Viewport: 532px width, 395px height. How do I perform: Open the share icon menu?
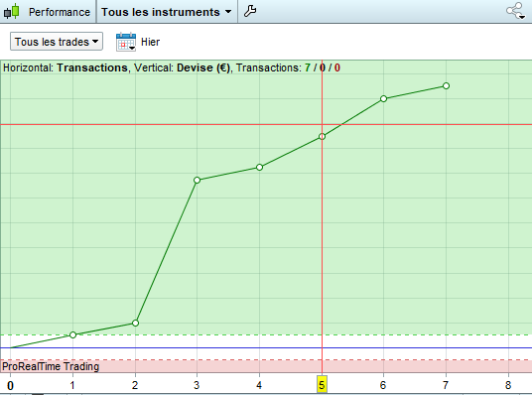point(516,11)
